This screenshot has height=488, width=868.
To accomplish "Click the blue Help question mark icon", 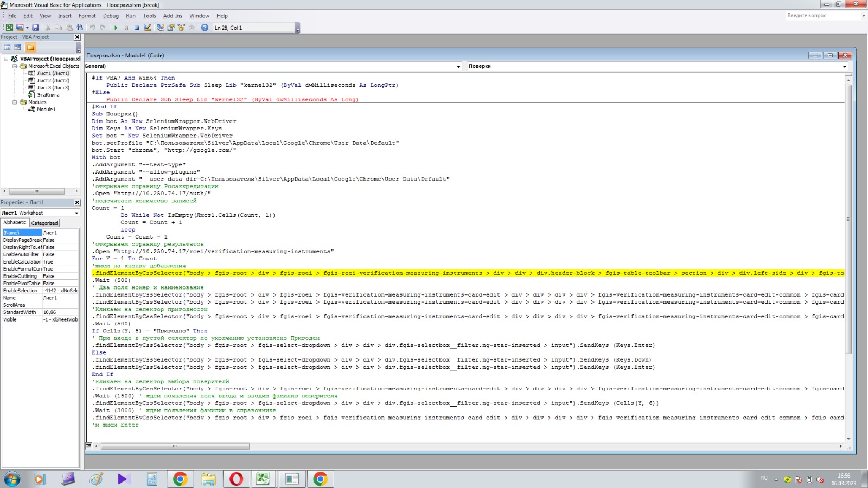I will tap(205, 28).
